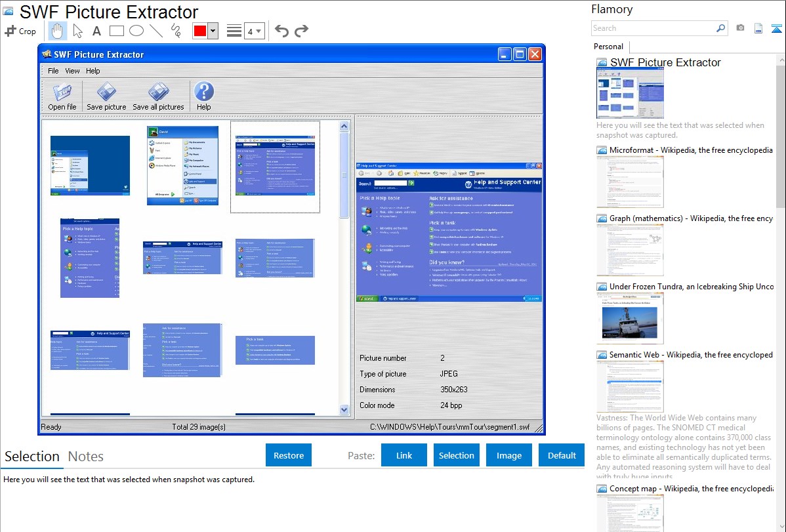Undo the last edit
The height and width of the screenshot is (532, 786).
(281, 31)
